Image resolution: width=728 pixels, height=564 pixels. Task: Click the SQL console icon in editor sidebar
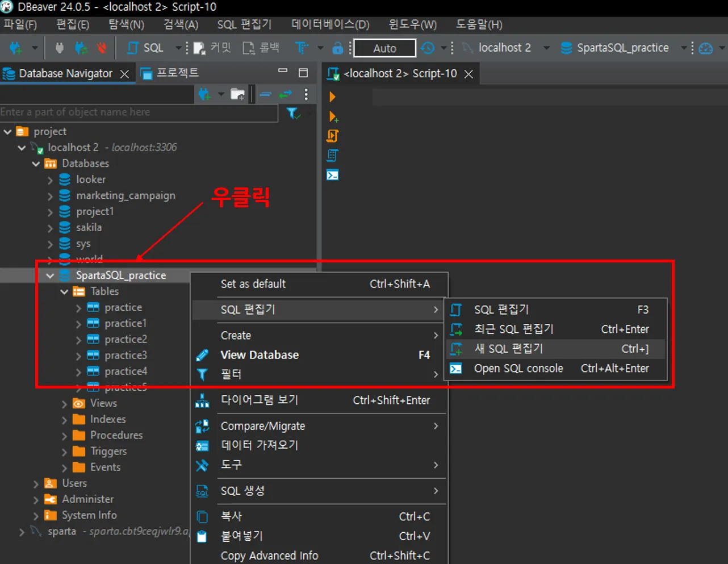[x=333, y=175]
